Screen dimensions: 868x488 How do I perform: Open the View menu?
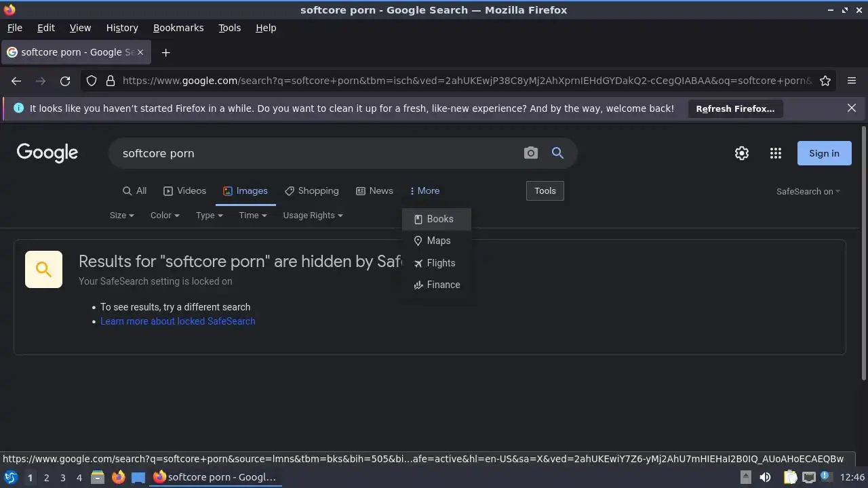(x=80, y=28)
